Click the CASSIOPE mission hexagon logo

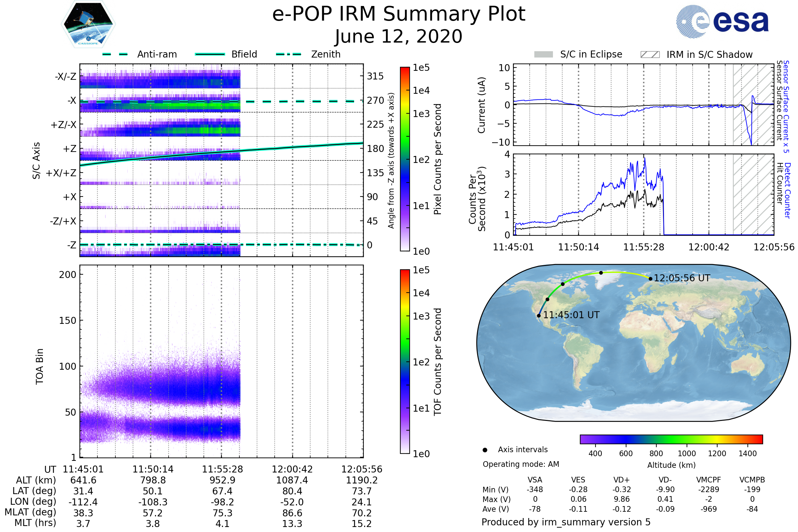coord(88,24)
